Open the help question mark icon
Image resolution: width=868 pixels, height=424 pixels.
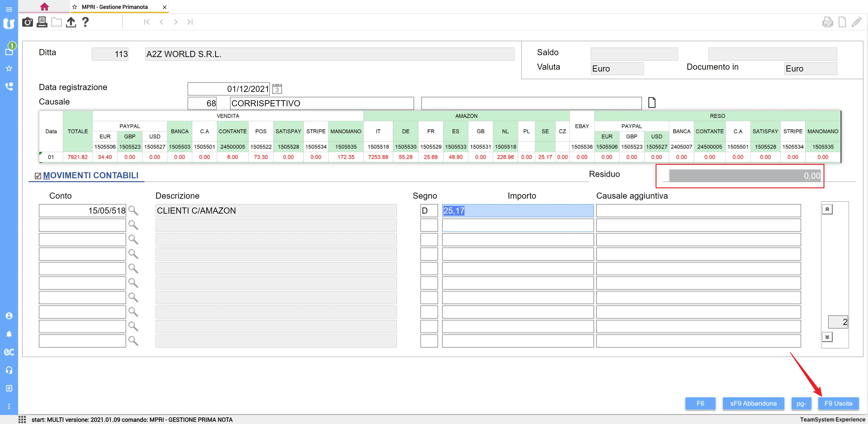[85, 22]
